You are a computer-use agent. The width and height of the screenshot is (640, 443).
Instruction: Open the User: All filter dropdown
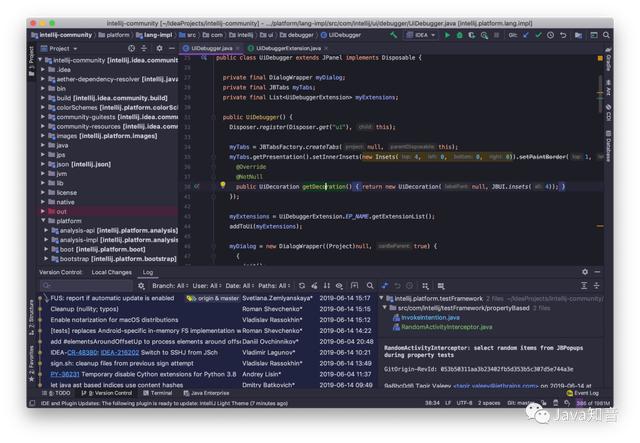pos(207,286)
